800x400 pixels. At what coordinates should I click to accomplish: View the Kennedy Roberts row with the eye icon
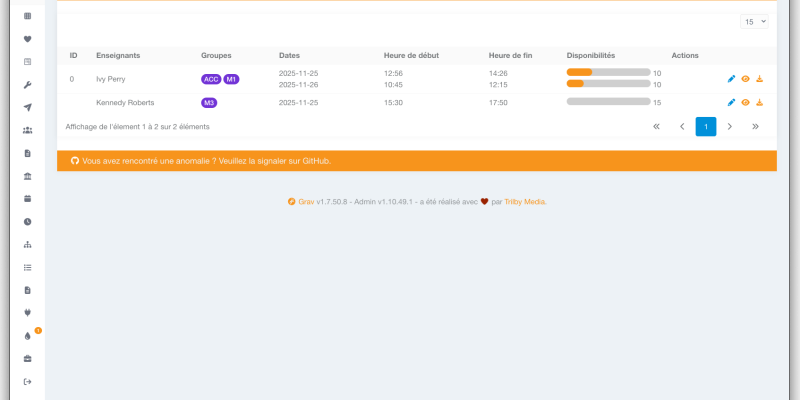pyautogui.click(x=745, y=103)
